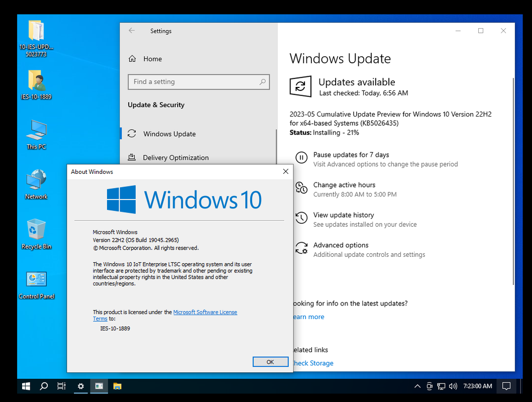Maximize the Settings window
The width and height of the screenshot is (532, 402).
coord(481,31)
